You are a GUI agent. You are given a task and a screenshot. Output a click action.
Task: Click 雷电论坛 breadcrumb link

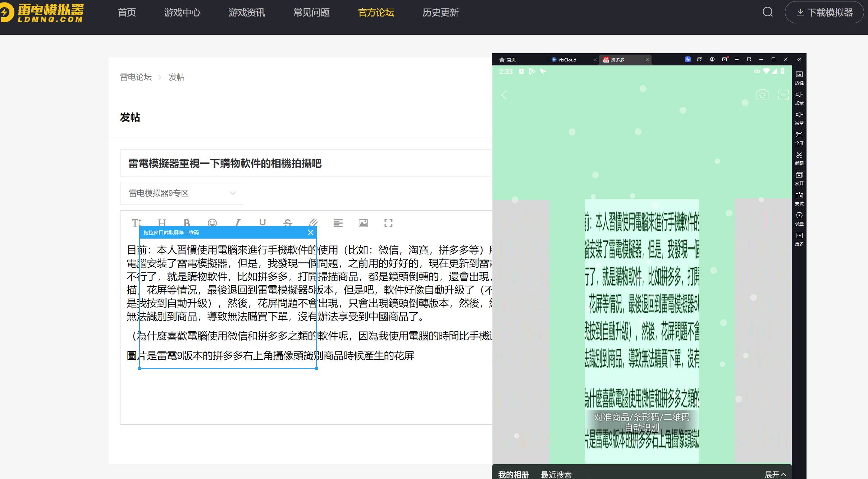[136, 77]
